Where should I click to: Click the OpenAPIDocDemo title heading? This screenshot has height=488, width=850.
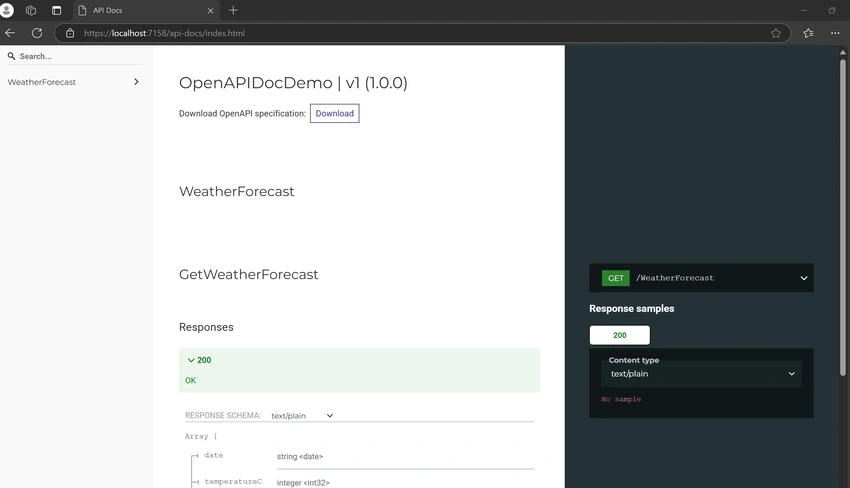[x=293, y=83]
